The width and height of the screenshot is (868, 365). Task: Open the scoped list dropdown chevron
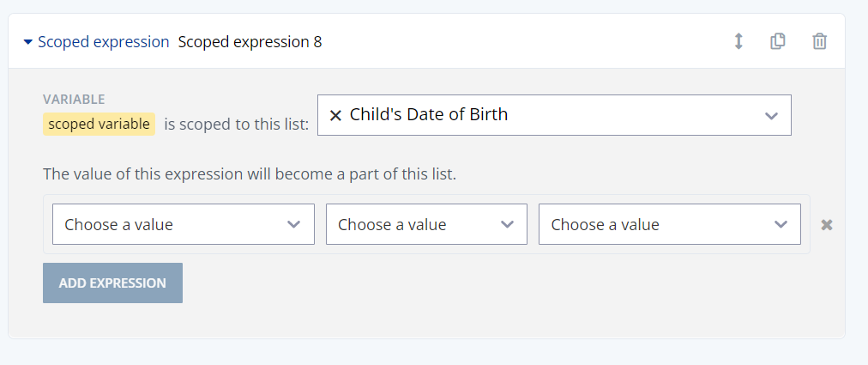tap(771, 115)
